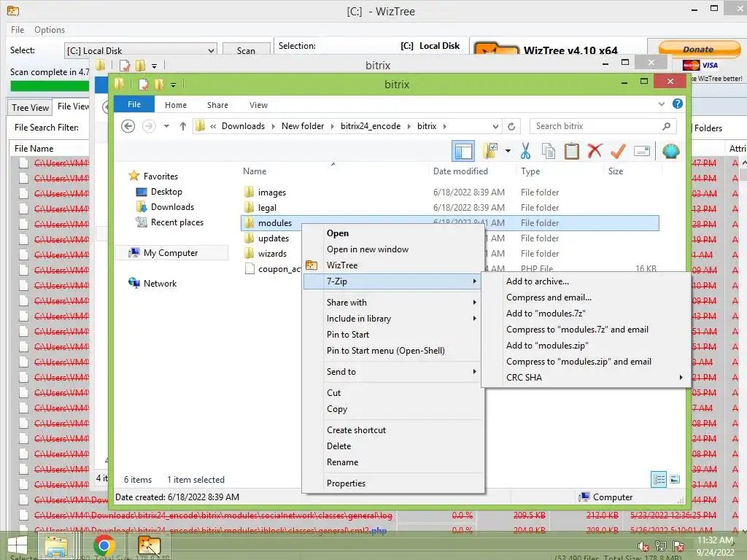Select Add to "modules.zip"

pyautogui.click(x=547, y=345)
